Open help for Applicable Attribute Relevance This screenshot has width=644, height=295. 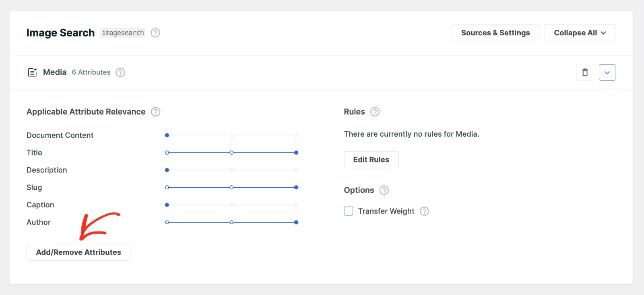[155, 112]
